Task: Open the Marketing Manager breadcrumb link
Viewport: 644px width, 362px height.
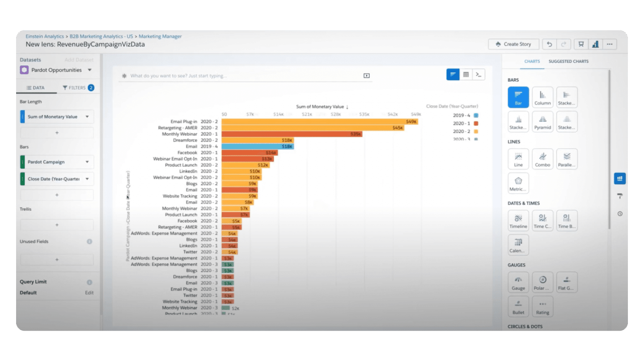Action: point(160,37)
